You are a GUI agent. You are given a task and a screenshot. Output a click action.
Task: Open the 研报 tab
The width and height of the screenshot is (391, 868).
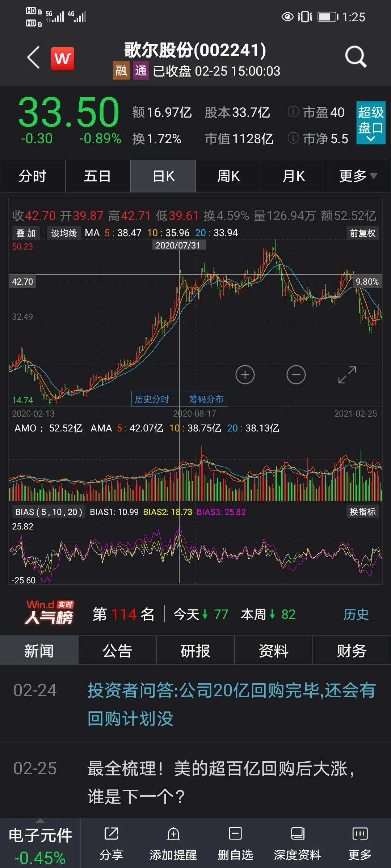195,650
